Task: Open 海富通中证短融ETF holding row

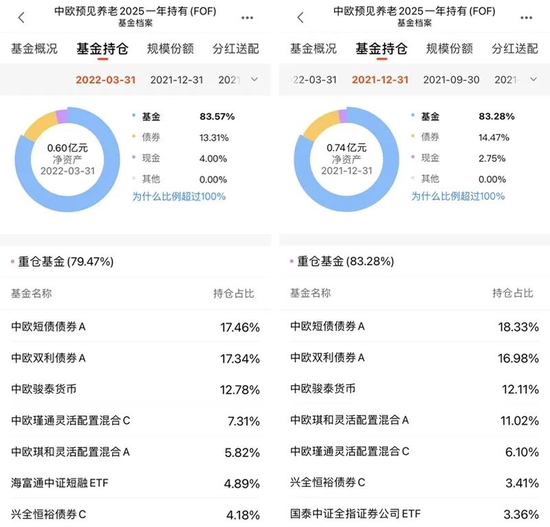Action: 135,483
